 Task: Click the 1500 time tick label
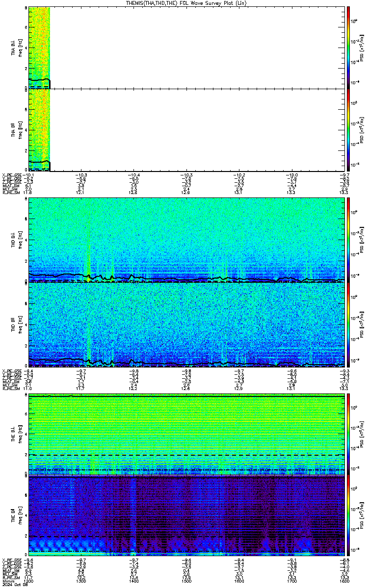[186, 581]
